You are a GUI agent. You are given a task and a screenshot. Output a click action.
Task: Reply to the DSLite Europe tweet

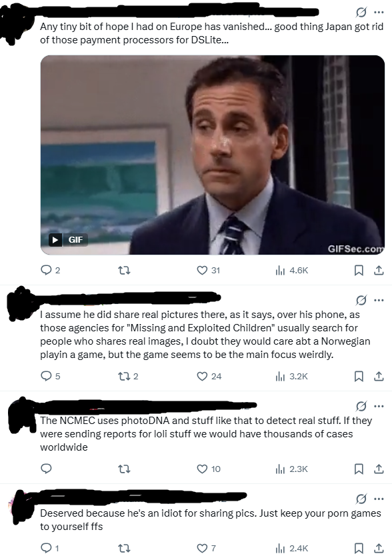(x=51, y=270)
